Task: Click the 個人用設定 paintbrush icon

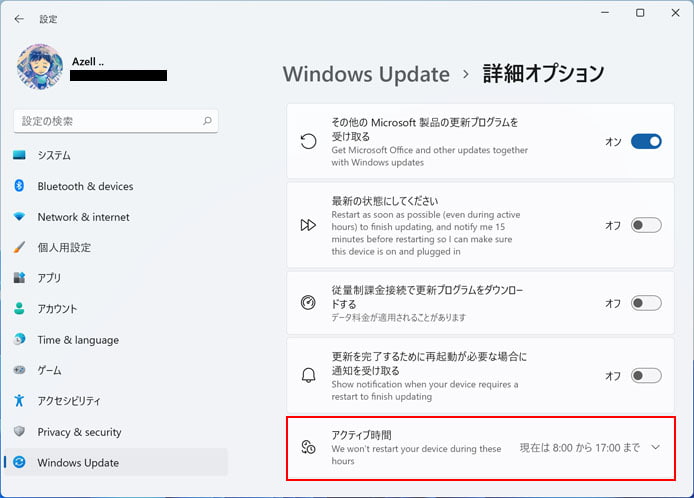Action: pyautogui.click(x=19, y=247)
